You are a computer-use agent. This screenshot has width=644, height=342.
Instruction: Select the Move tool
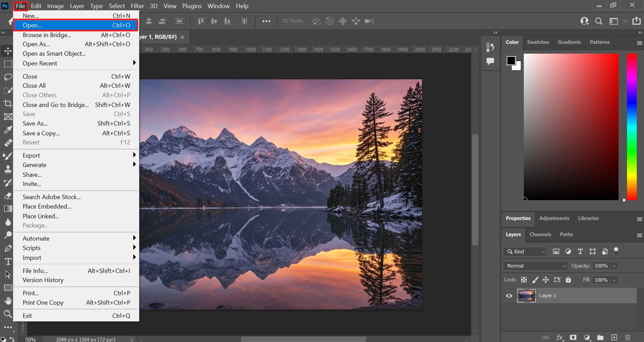pos(8,51)
